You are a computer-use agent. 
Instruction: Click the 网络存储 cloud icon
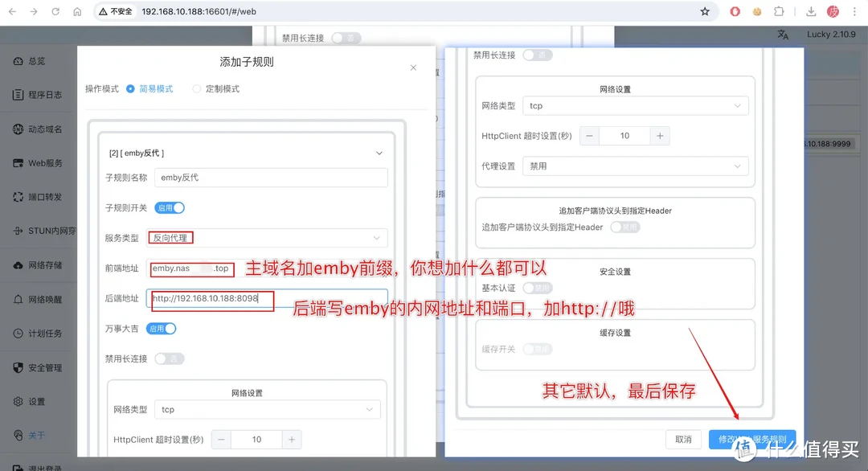point(18,265)
